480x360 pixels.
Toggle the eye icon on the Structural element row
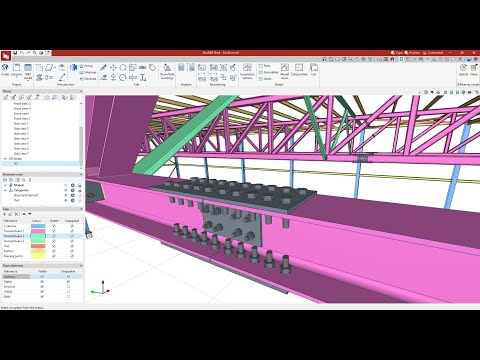click(66, 195)
